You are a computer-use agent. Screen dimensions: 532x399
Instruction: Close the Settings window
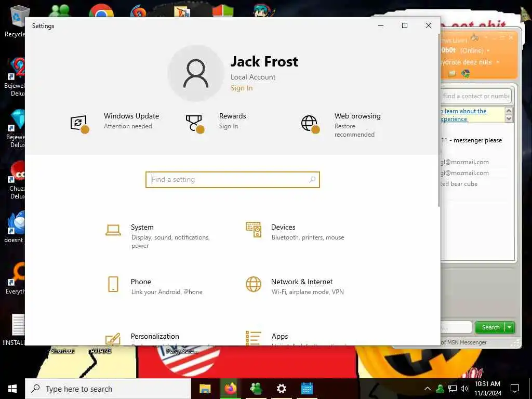[429, 25]
